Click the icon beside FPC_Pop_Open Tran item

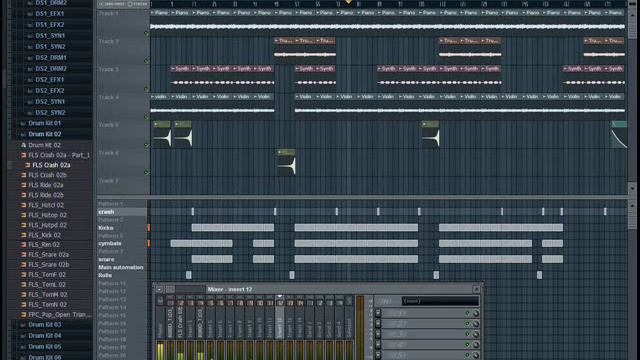[23, 314]
